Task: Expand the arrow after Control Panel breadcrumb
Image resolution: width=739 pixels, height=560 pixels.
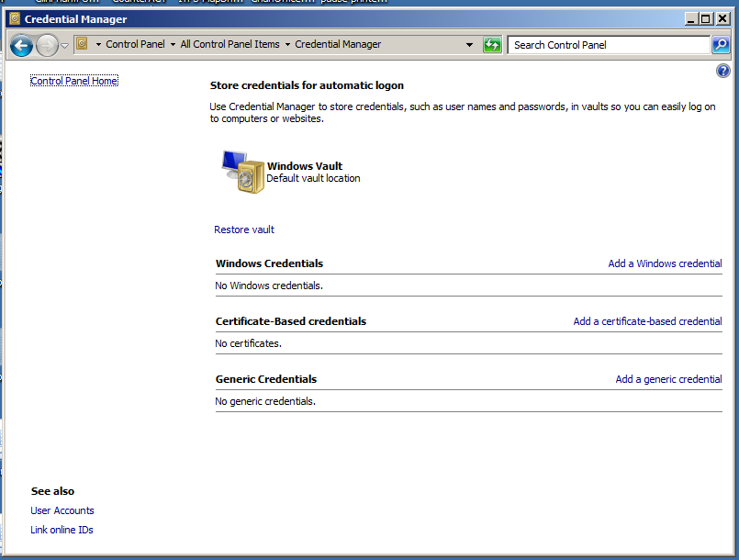Action: point(173,44)
